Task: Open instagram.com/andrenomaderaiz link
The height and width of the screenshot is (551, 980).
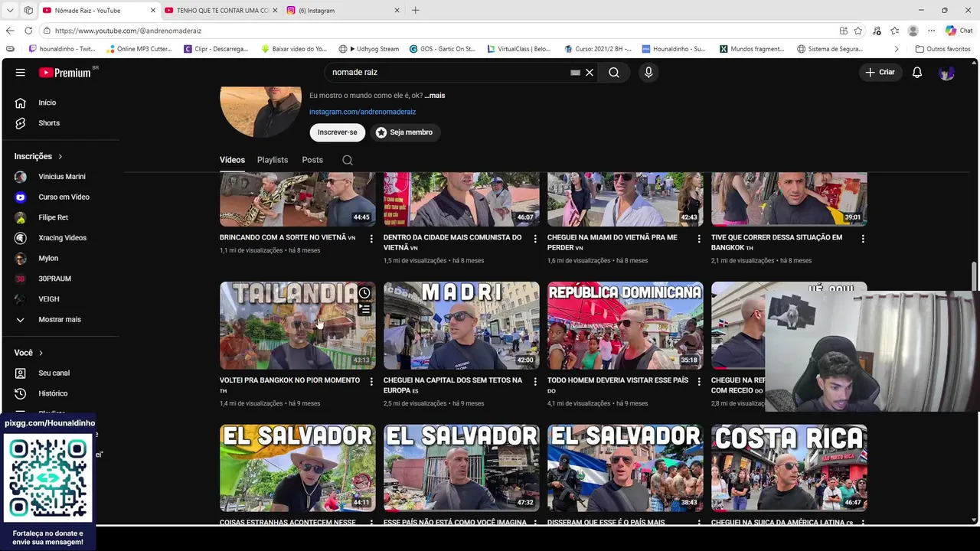Action: (x=362, y=112)
